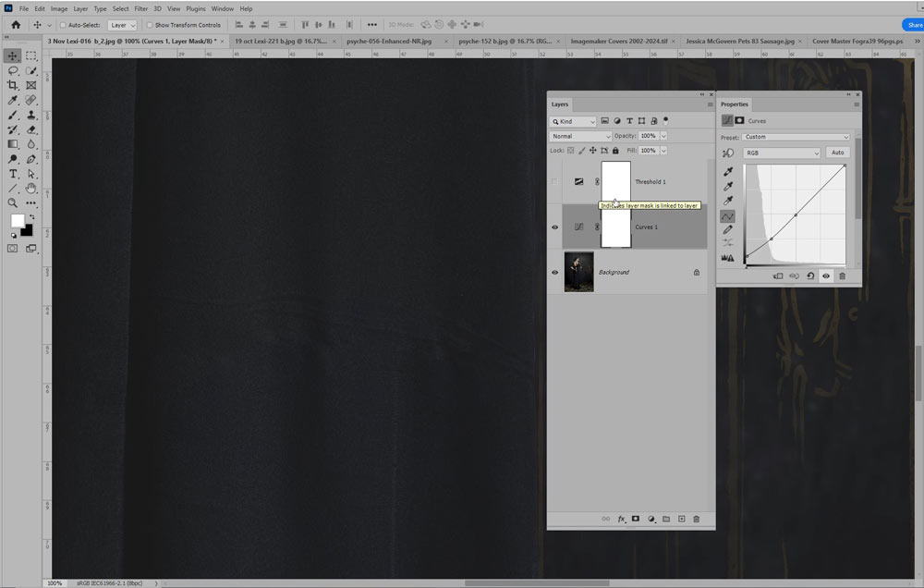
Task: Select the Eyedropper tool in left toolbar
Action: 12,100
